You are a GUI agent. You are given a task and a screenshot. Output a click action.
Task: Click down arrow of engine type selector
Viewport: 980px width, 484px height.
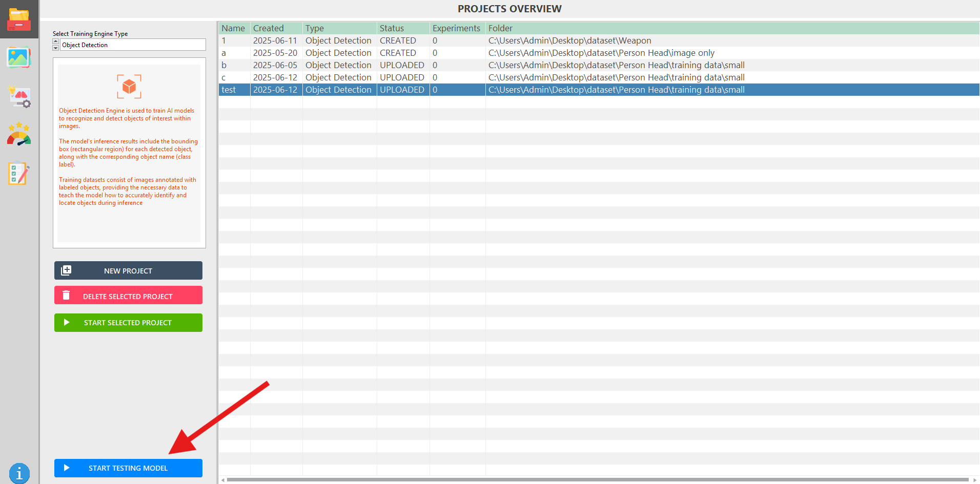click(x=56, y=48)
